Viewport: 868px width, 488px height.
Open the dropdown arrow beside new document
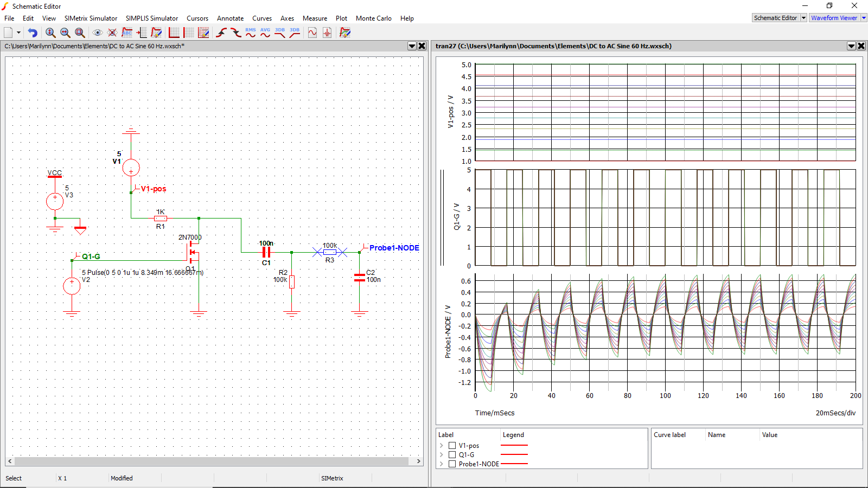(x=18, y=33)
